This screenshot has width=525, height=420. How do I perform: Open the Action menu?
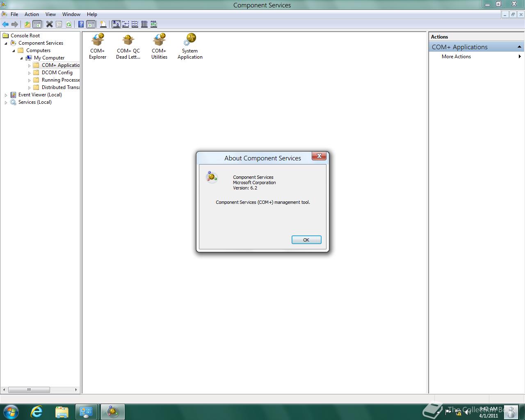point(32,14)
